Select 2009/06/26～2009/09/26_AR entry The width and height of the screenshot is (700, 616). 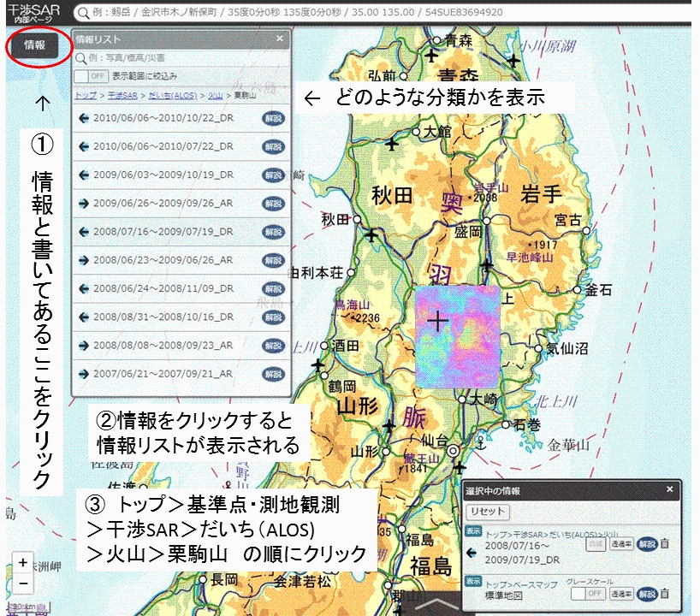pyautogui.click(x=181, y=204)
